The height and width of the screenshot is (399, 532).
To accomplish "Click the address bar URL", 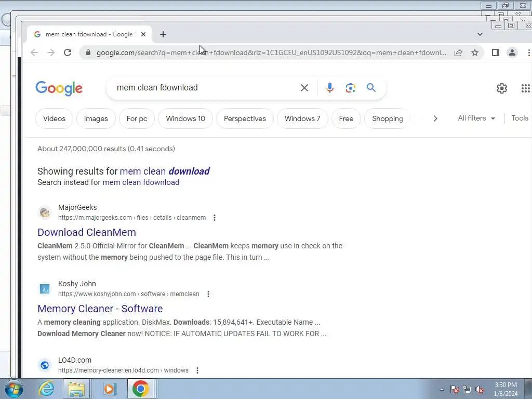I will 271,52.
